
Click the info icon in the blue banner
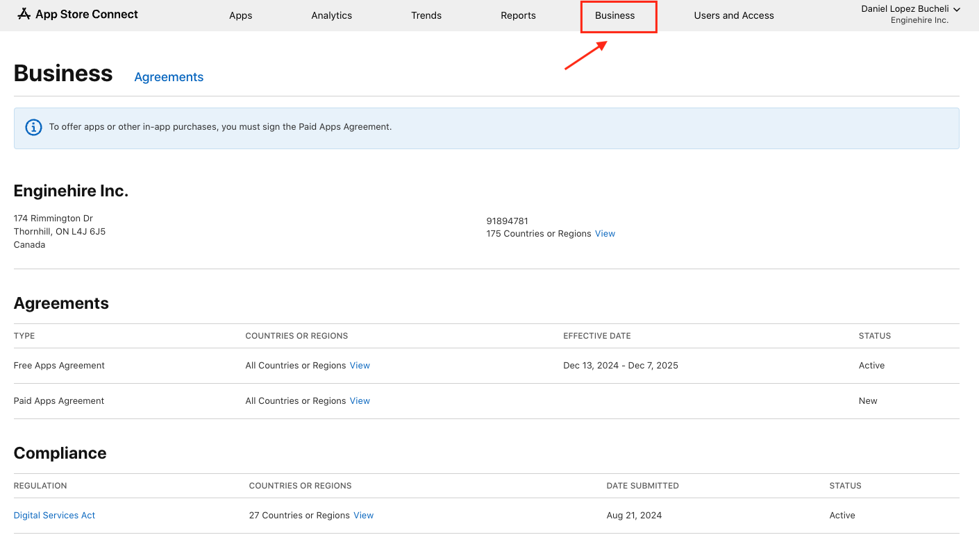click(x=33, y=127)
